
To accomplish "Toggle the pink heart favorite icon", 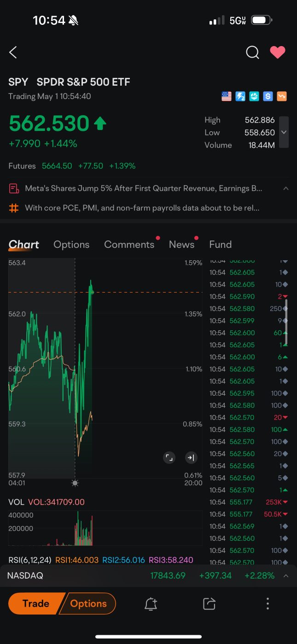I will pos(278,53).
